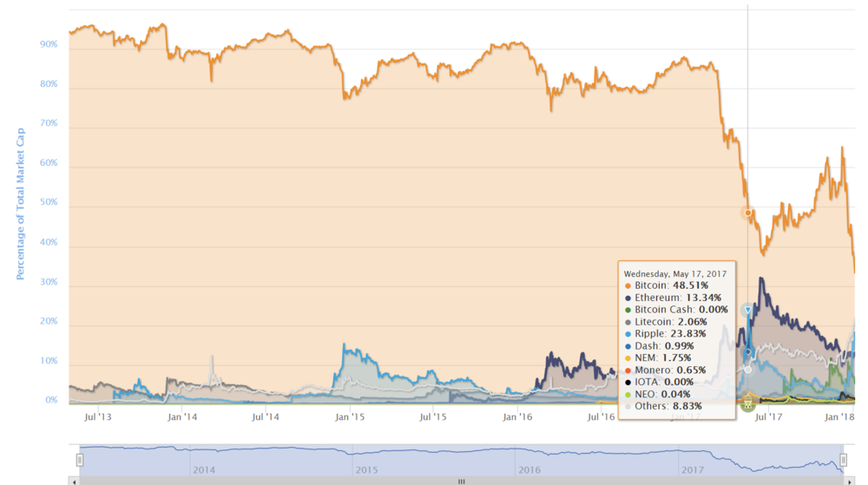This screenshot has width=868, height=485.
Task: Click 2017 in the navigator timeline
Action: pyautogui.click(x=690, y=469)
